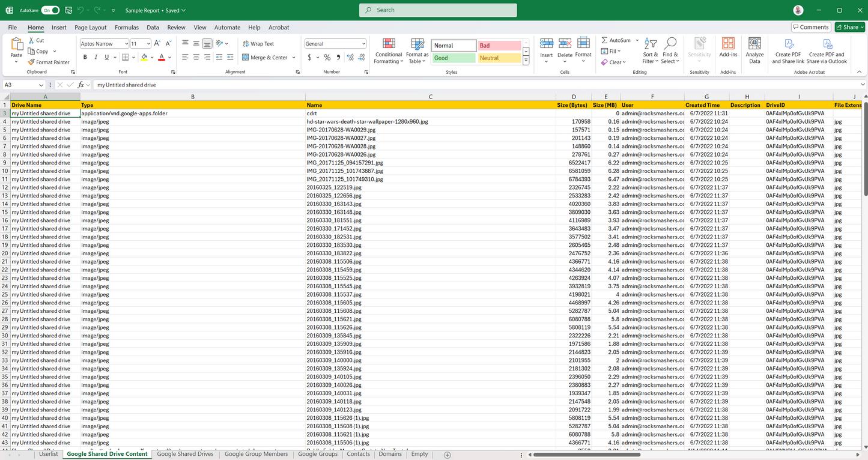868x460 pixels.
Task: Click the Insert cells icon
Action: [546, 44]
